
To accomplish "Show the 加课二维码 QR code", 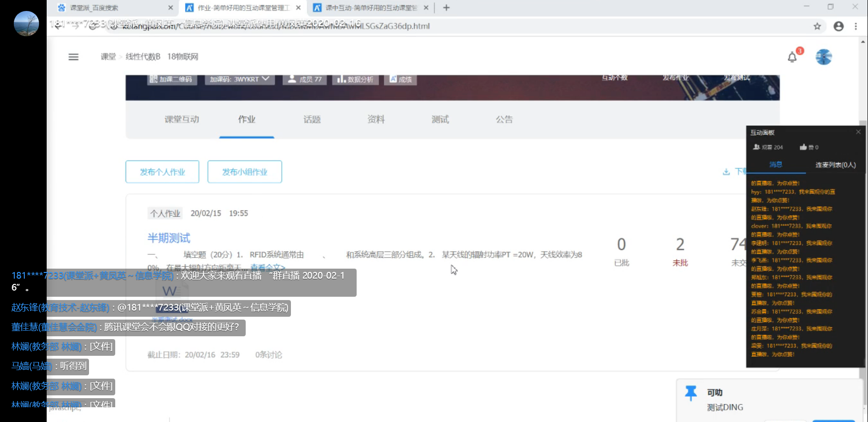I will coord(171,79).
